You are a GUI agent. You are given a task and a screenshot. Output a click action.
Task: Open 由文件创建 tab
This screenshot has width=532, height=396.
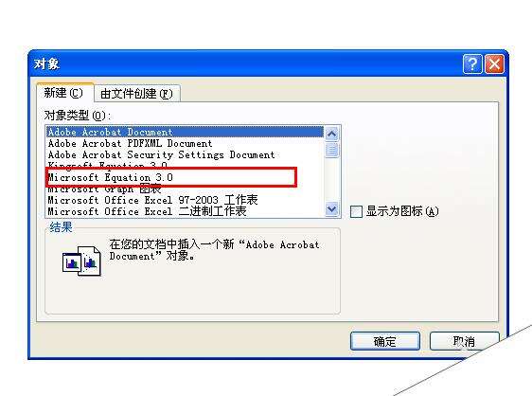[x=136, y=94]
